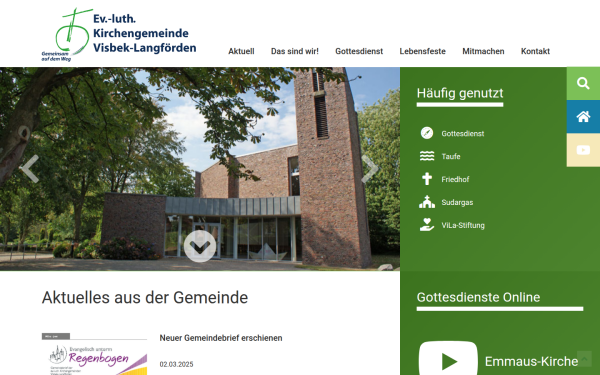Click the Emmaus-Kirche label
600x375 pixels.
click(532, 361)
